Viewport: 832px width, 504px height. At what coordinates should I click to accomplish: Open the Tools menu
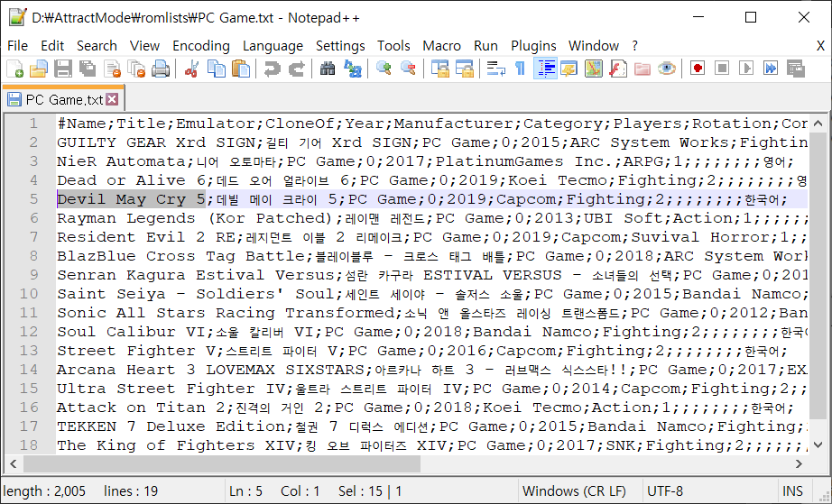point(393,46)
